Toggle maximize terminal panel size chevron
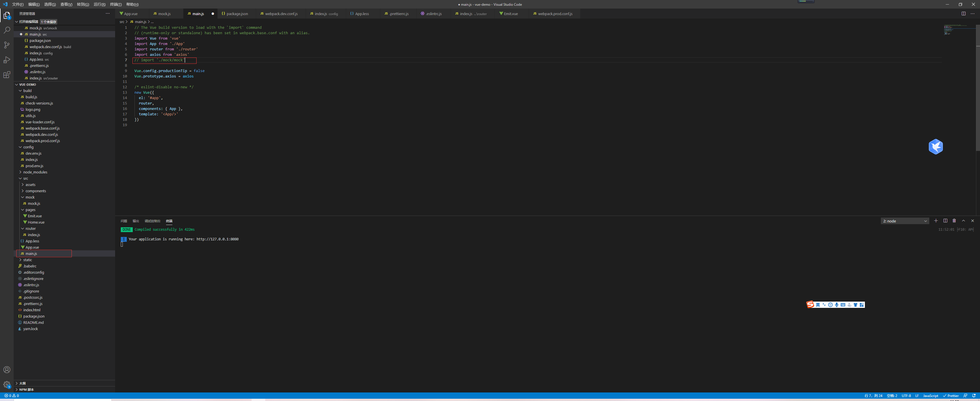The height and width of the screenshot is (401, 980). pyautogui.click(x=963, y=221)
